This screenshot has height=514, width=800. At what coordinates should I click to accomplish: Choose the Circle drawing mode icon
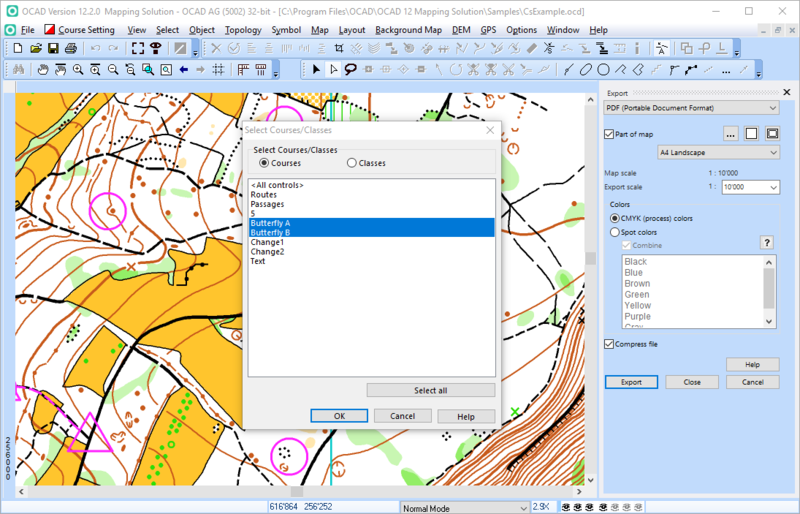click(x=603, y=69)
